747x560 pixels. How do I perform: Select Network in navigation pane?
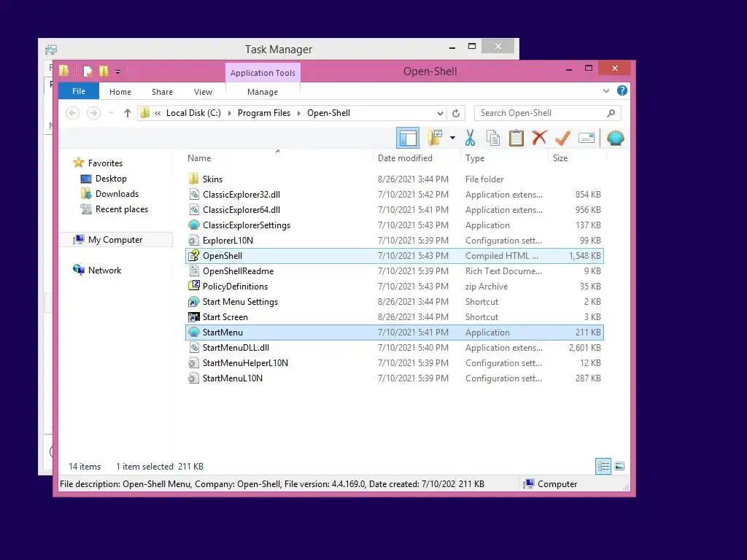(x=104, y=270)
